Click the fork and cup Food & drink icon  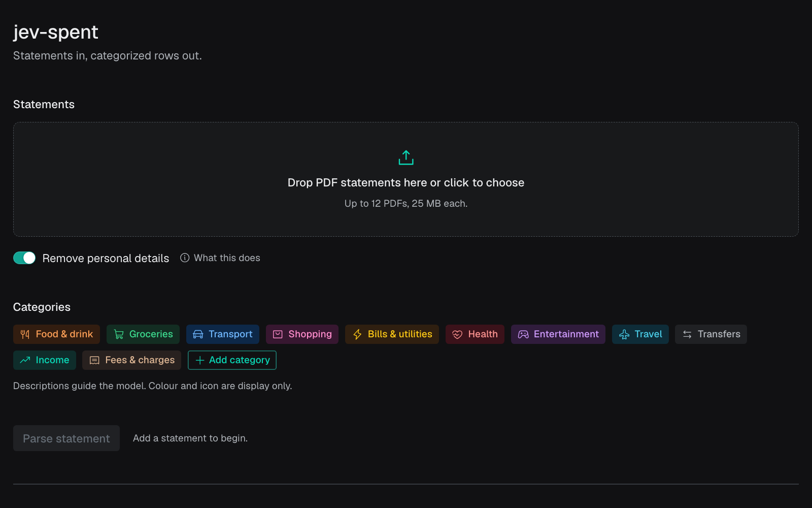25,334
